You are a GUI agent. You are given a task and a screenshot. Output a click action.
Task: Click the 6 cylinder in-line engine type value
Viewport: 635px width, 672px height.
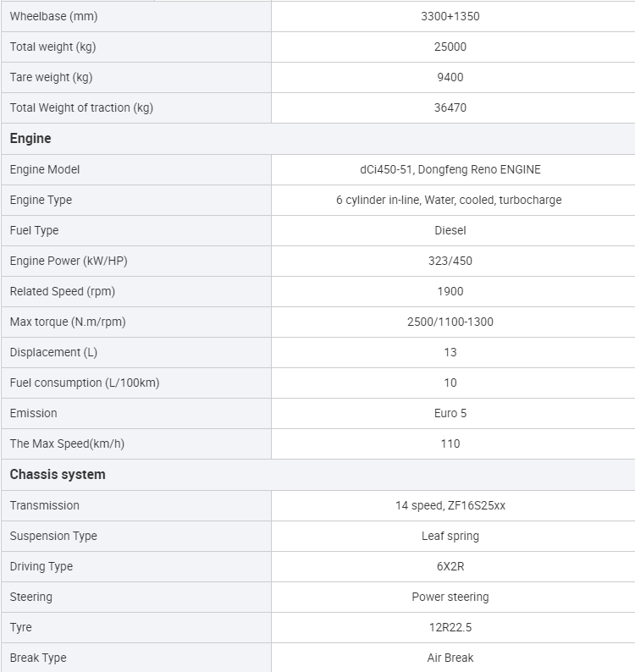pos(449,200)
